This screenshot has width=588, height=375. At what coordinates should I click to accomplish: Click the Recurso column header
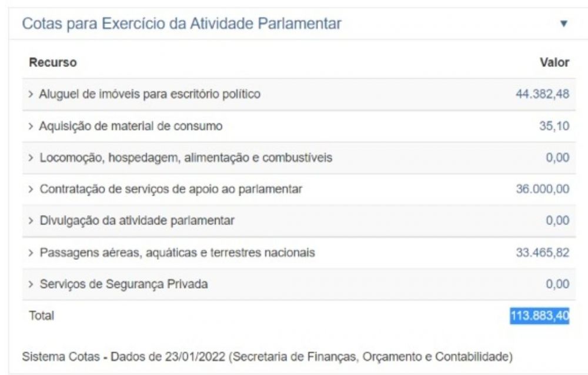(53, 62)
